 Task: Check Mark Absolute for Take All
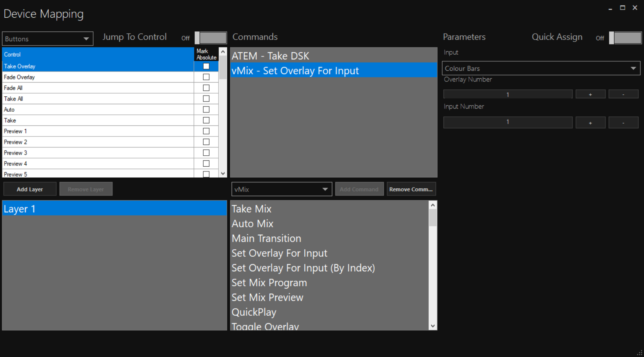206,99
